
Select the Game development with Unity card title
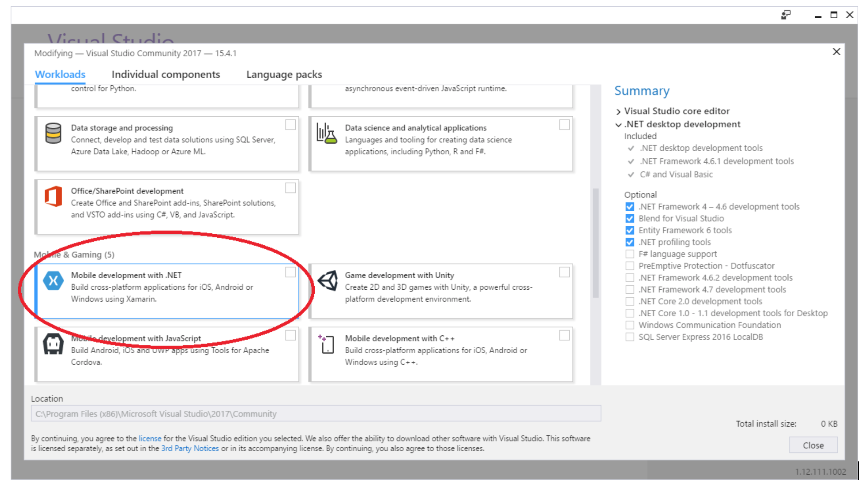[x=399, y=275]
